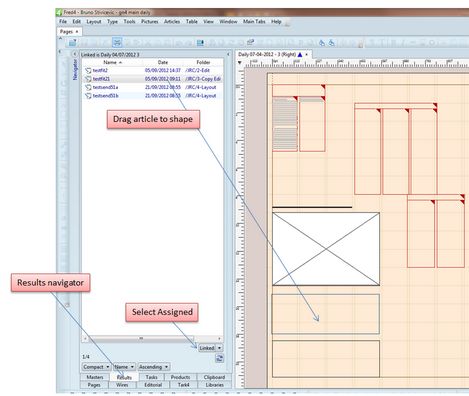Open the Ascending sort order dropdown

coord(154,367)
